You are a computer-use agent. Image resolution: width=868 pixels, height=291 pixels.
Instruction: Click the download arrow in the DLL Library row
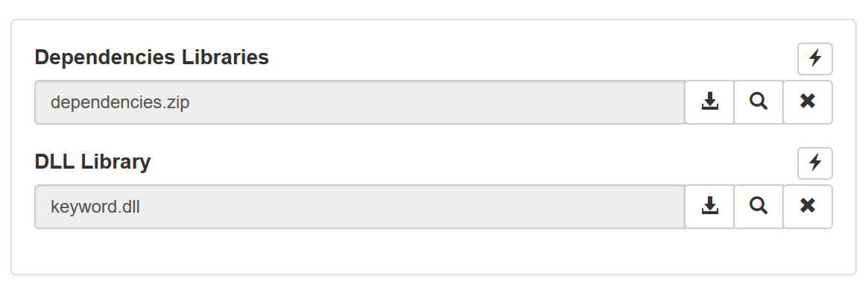coord(710,207)
